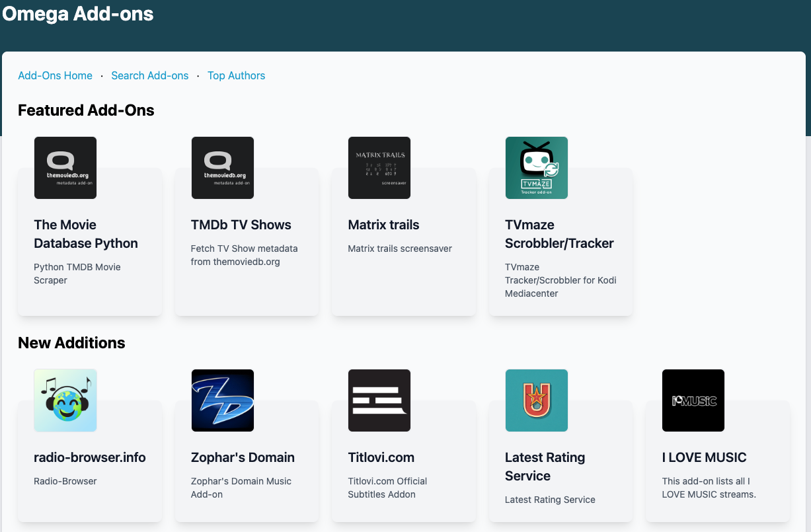Viewport: 811px width, 532px height.
Task: Click 'Fetch TV Show metadata' description text
Action: (245, 255)
